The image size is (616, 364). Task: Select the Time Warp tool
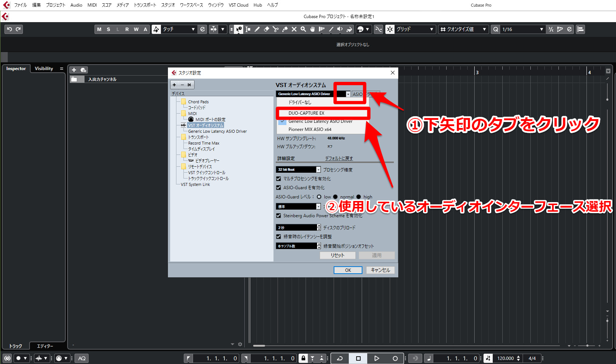(322, 29)
